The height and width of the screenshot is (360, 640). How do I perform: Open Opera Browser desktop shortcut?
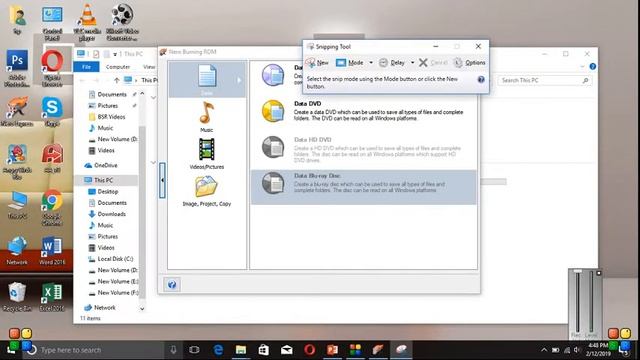[x=52, y=68]
